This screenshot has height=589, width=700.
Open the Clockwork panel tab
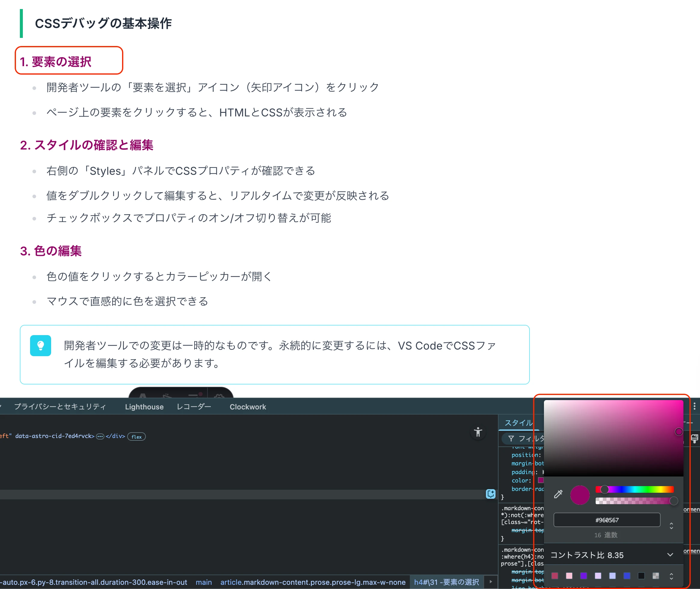248,407
